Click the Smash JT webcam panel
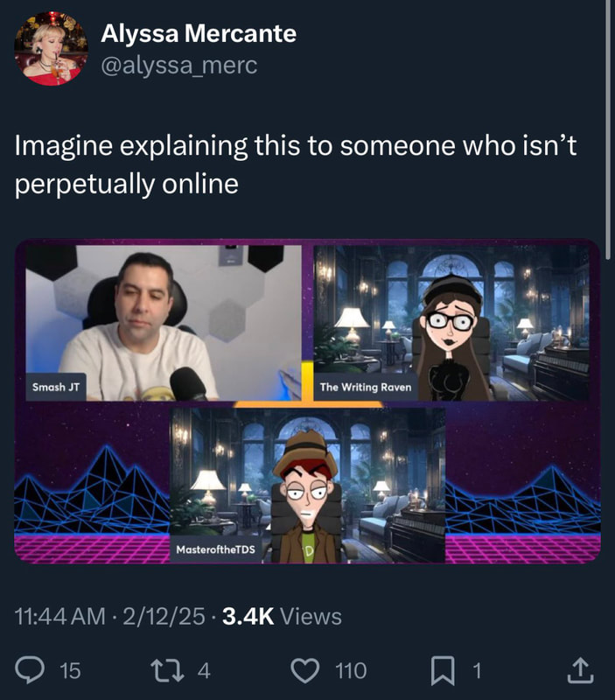Screen dimensions: 615x700 coord(164,323)
